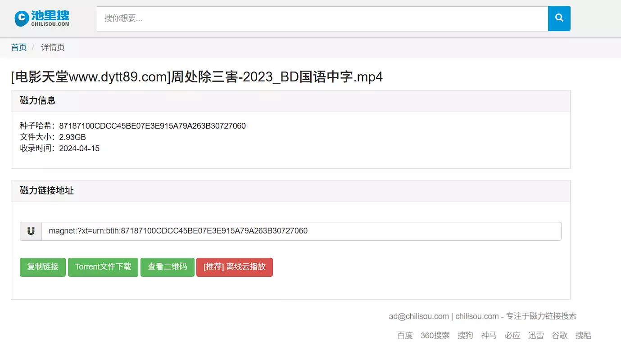Open the 谷歌 footer link

click(560, 336)
